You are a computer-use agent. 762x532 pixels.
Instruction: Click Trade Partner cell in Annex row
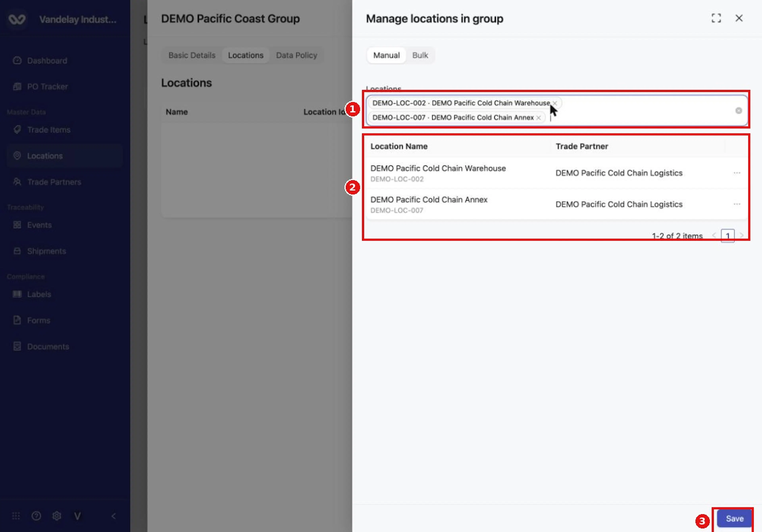(x=619, y=204)
